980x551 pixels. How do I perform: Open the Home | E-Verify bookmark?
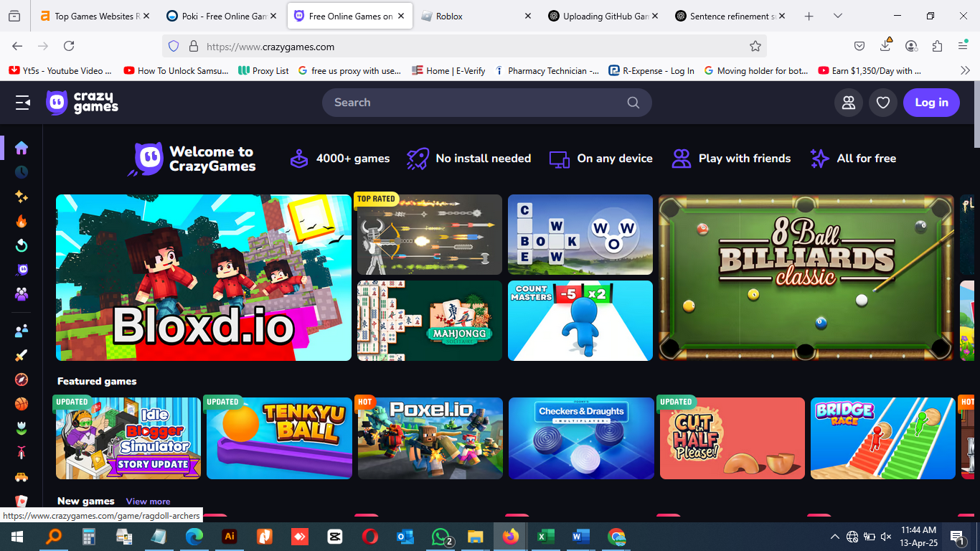tap(448, 70)
